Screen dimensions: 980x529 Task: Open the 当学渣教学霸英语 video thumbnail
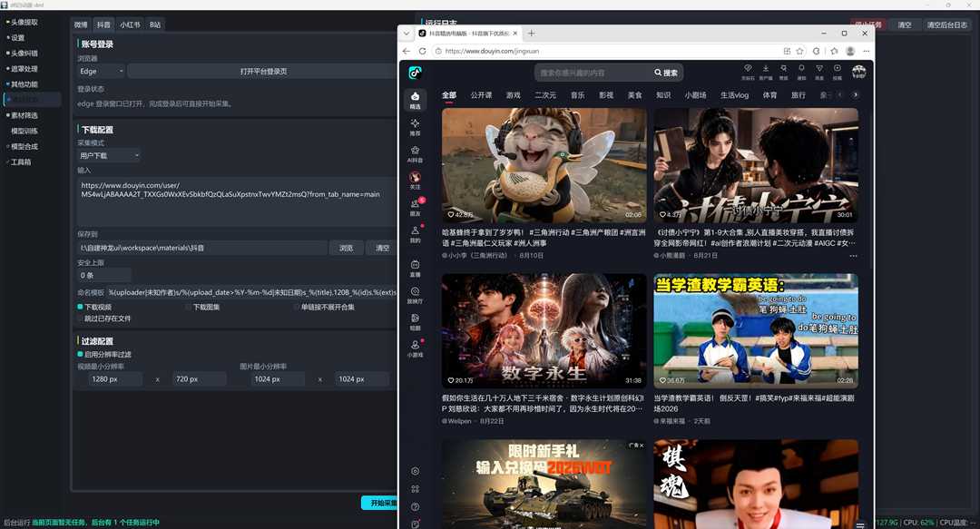pos(756,331)
